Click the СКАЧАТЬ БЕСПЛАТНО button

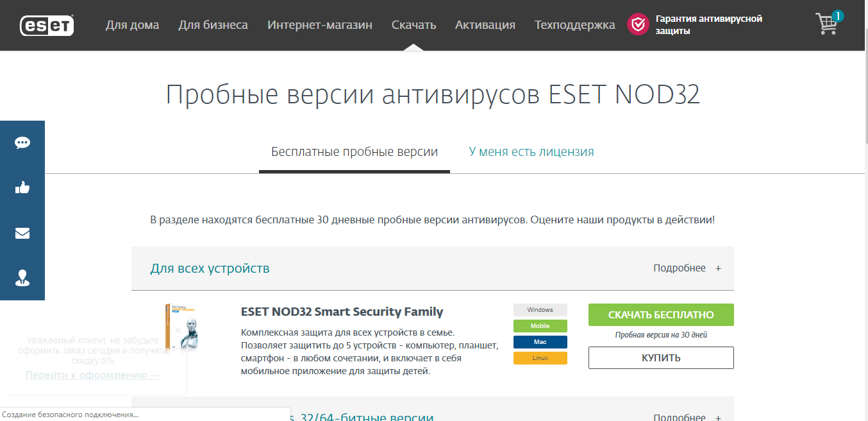coord(661,315)
